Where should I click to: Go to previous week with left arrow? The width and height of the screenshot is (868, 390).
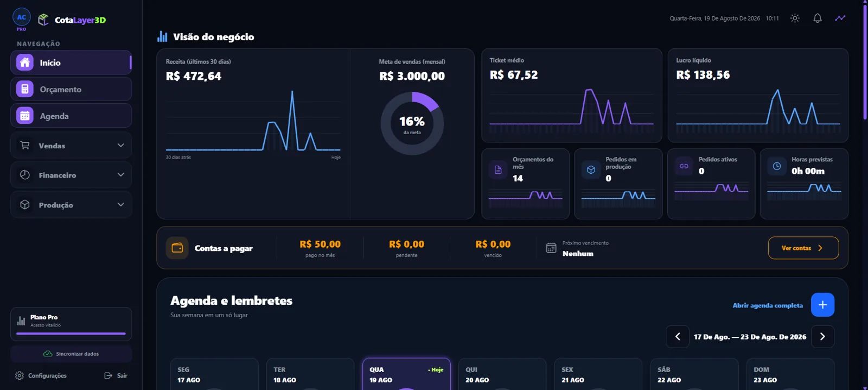(x=678, y=337)
